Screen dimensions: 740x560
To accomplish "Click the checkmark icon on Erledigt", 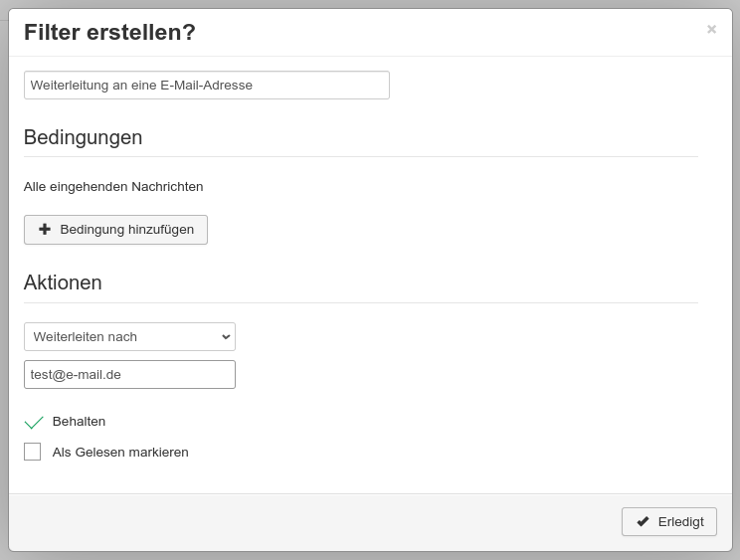I will [x=643, y=522].
